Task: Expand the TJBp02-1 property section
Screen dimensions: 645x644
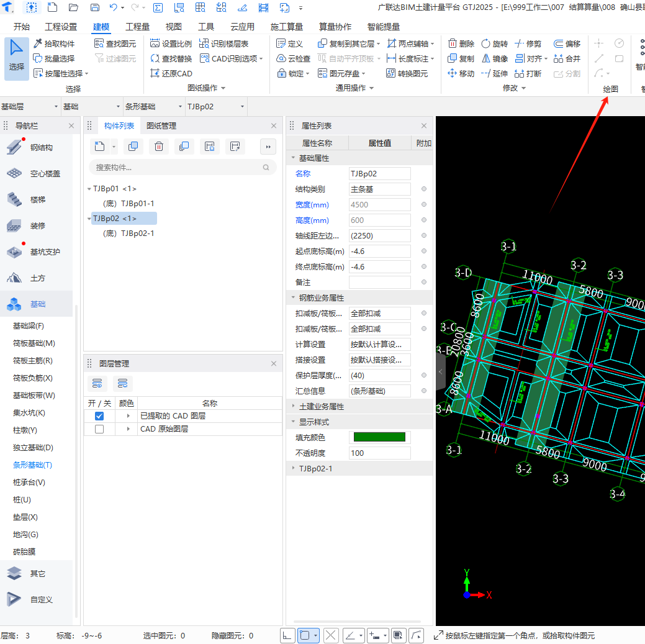Action: point(293,468)
